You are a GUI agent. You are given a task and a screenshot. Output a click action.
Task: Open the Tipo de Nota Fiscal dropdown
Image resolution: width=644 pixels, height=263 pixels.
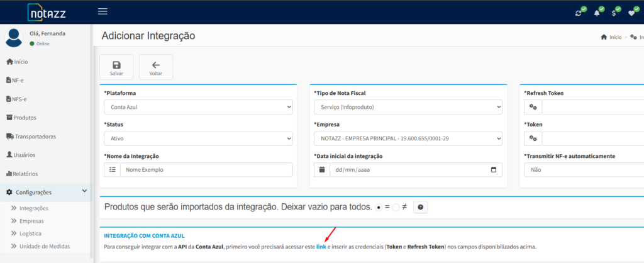(x=408, y=107)
